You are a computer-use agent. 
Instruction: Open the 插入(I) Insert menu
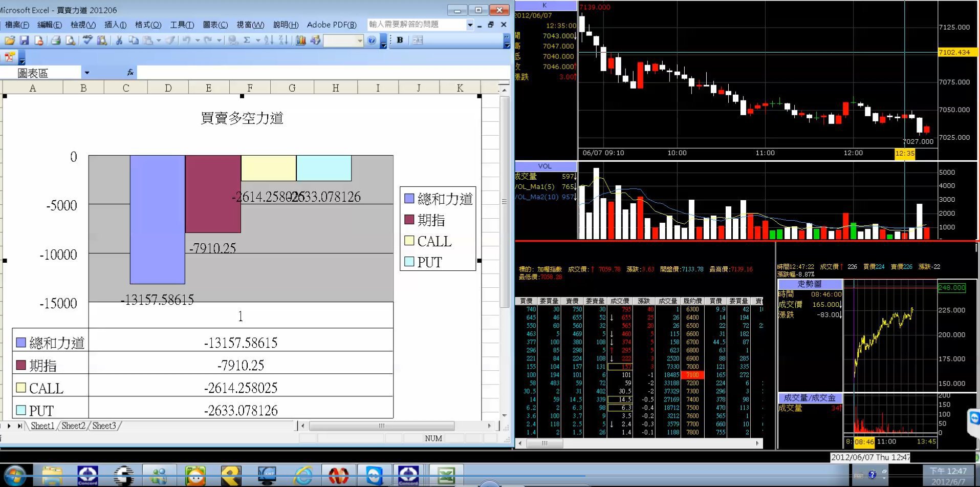click(x=115, y=25)
